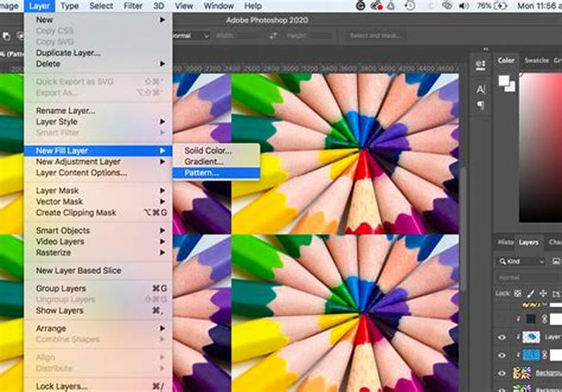The height and width of the screenshot is (392, 562).
Task: Collapse panels with the double-arrow icon
Action: [x=485, y=48]
